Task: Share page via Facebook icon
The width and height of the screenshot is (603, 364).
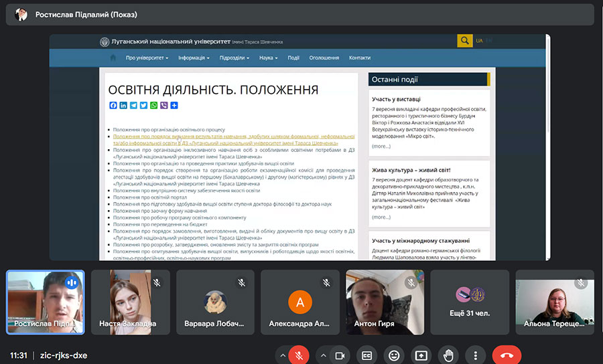Action: point(113,105)
